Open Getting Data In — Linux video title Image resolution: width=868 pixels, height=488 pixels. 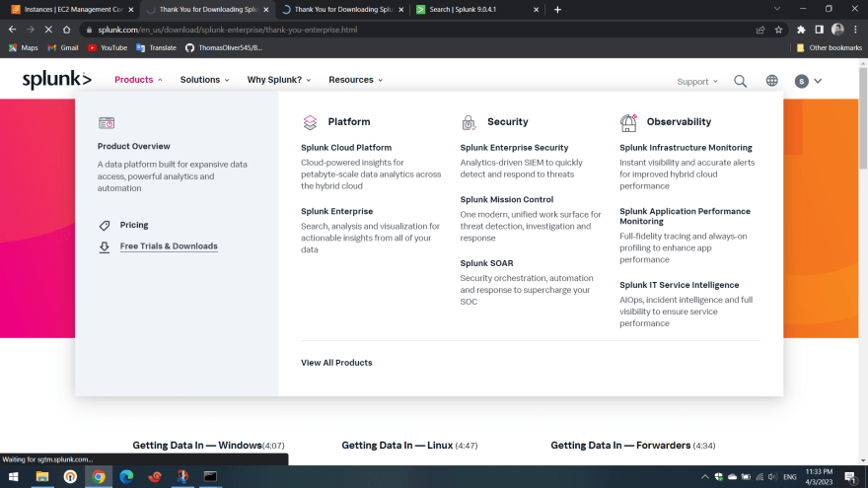(x=397, y=446)
